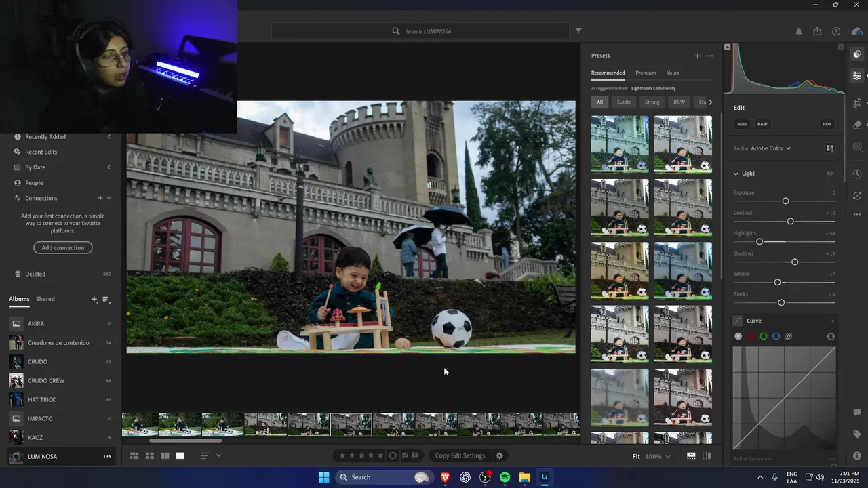
Task: Select the Remove eraser tool
Action: pyautogui.click(x=857, y=125)
